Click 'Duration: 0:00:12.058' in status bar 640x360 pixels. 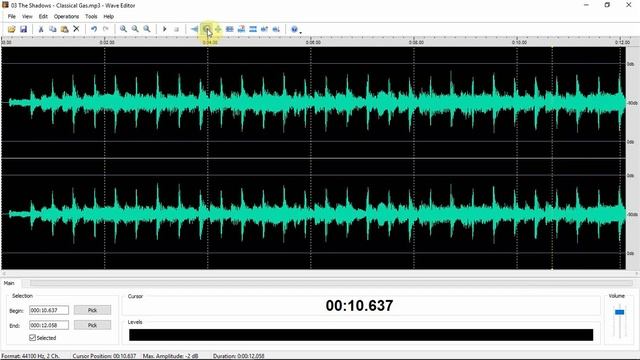click(239, 356)
